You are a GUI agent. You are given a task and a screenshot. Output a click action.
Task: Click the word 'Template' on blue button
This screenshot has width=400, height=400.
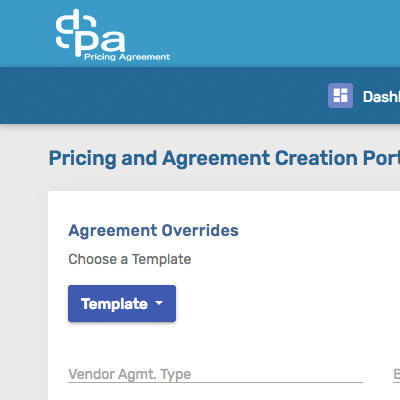tap(114, 304)
